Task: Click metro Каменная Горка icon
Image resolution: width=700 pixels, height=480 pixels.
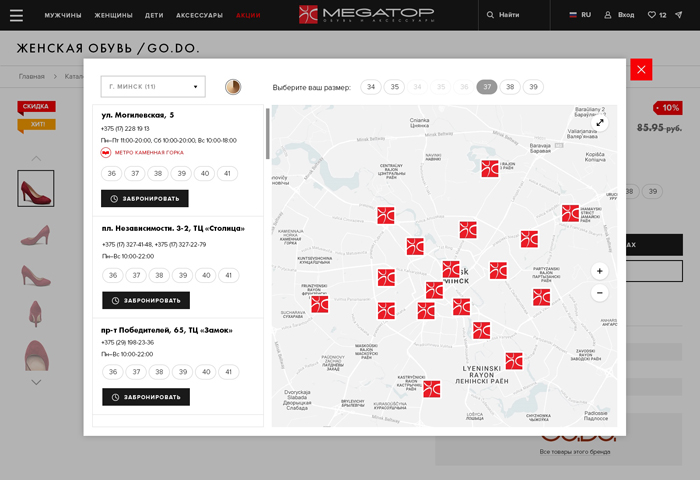Action: 105,153
